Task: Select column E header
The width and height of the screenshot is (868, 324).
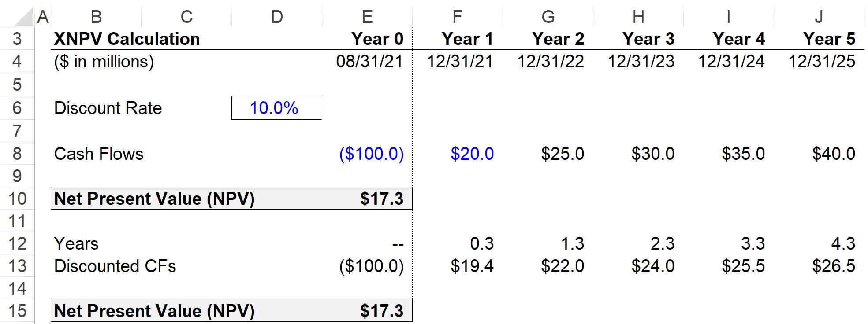Action: pos(367,17)
